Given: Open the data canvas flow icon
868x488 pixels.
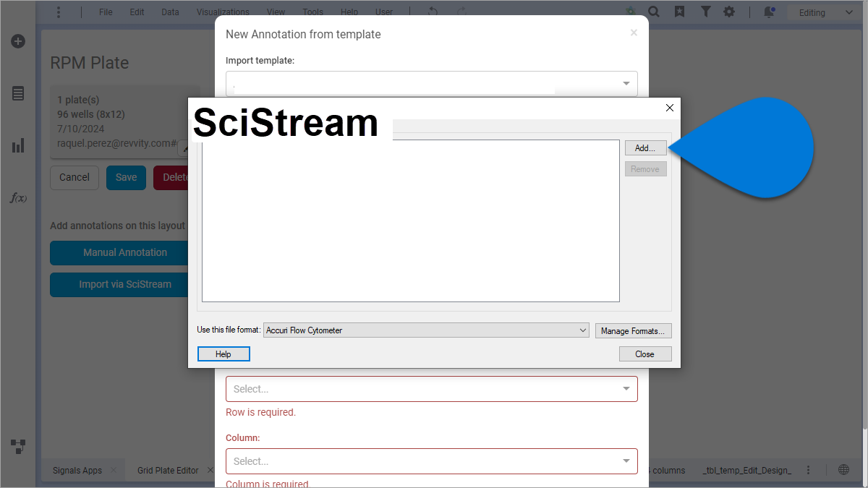Looking at the screenshot, I should [x=18, y=446].
